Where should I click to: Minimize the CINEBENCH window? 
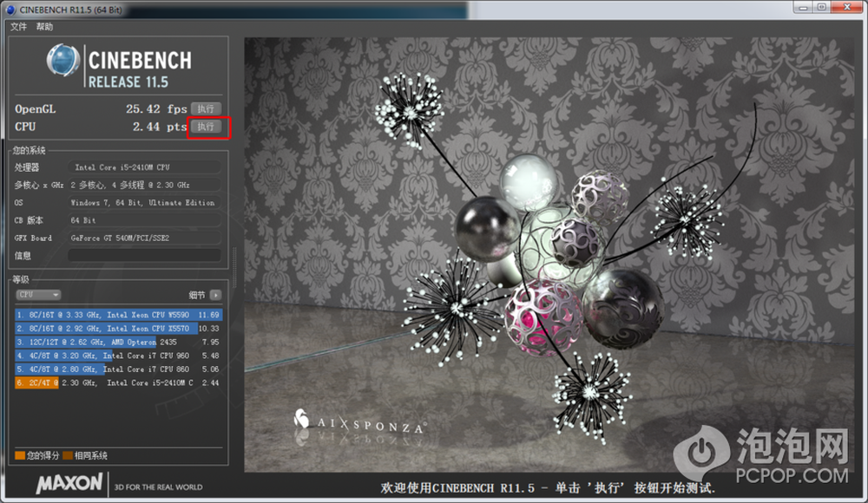point(803,7)
